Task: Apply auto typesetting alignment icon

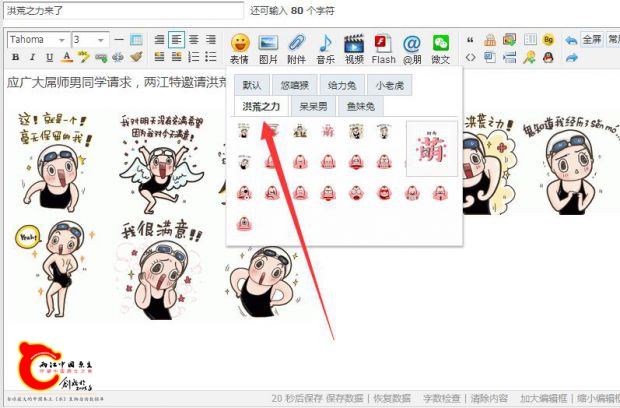Action: [159, 40]
